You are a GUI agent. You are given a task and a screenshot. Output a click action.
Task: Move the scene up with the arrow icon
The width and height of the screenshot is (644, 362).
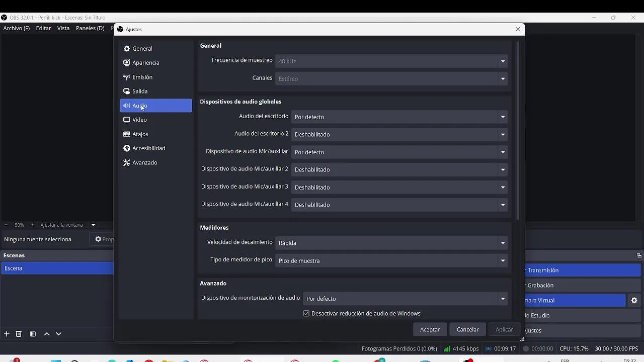tap(47, 334)
